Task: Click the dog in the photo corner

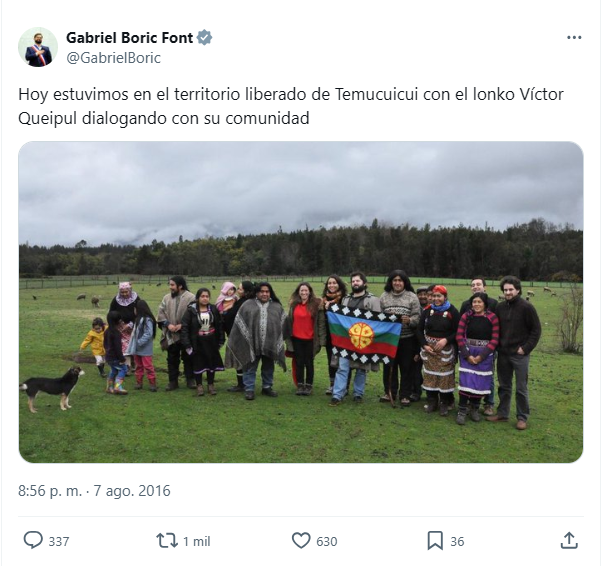Action: pos(52,388)
